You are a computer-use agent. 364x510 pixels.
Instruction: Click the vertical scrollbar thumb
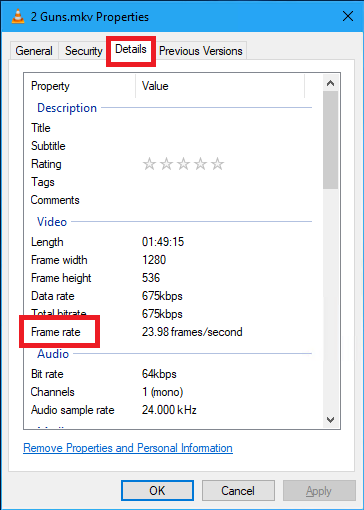tap(330, 140)
